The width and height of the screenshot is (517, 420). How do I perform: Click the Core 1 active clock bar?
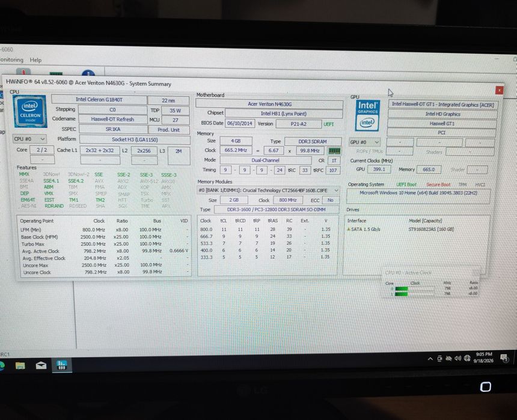[x=415, y=294]
